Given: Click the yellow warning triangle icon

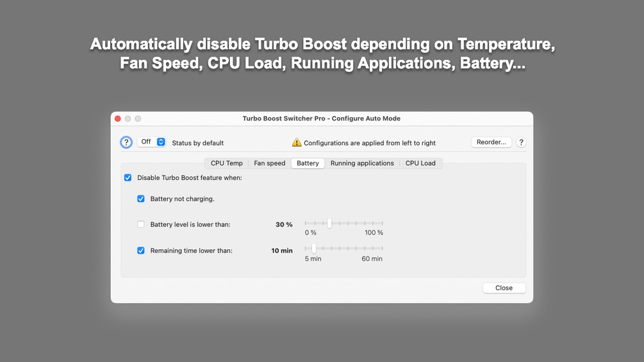Looking at the screenshot, I should click(297, 142).
